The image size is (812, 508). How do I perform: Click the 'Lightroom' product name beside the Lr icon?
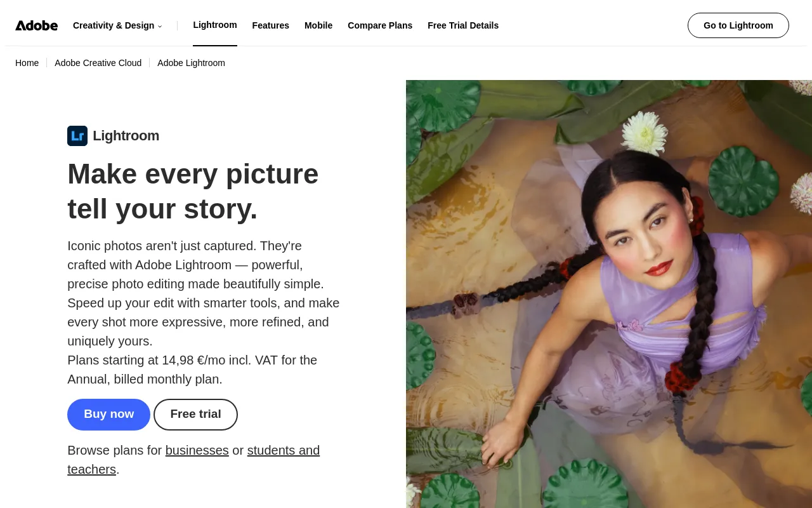(x=126, y=136)
